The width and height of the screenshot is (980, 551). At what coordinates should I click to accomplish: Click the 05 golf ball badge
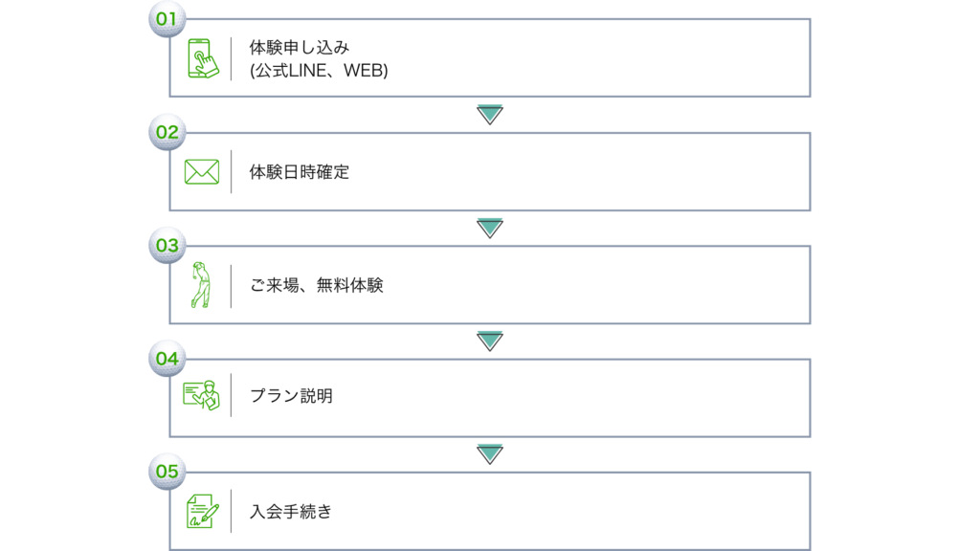tap(167, 472)
